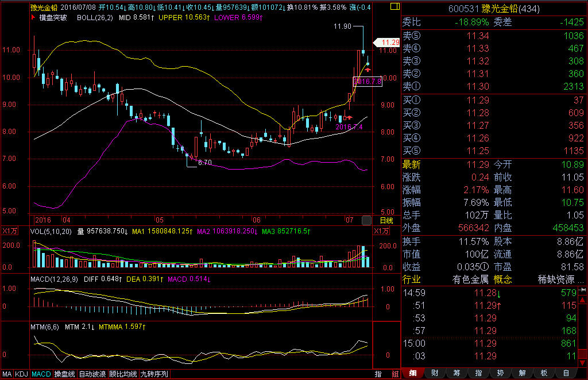The width and height of the screenshot is (588, 380).
Task: Click the yellow window icon at chart top-right
Action: click(395, 7)
